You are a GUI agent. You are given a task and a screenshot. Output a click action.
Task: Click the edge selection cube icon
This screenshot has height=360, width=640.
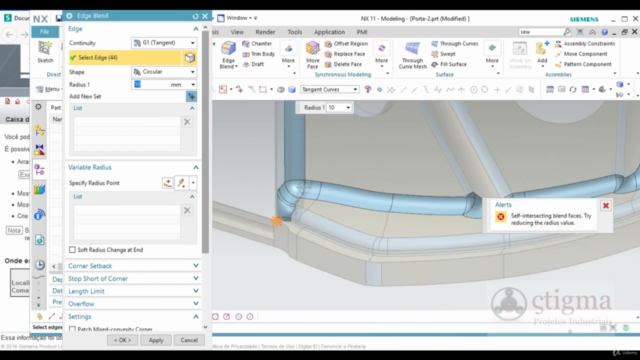click(x=189, y=58)
